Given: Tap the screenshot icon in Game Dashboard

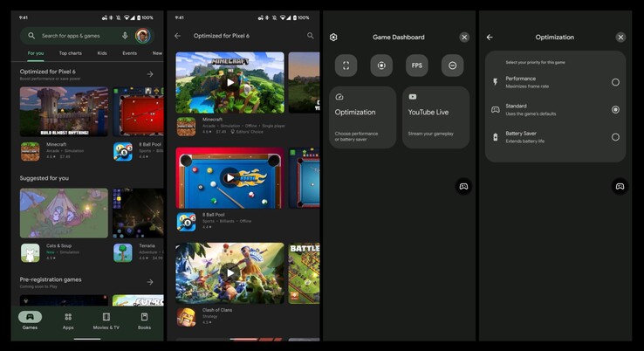Looking at the screenshot, I should click(346, 65).
